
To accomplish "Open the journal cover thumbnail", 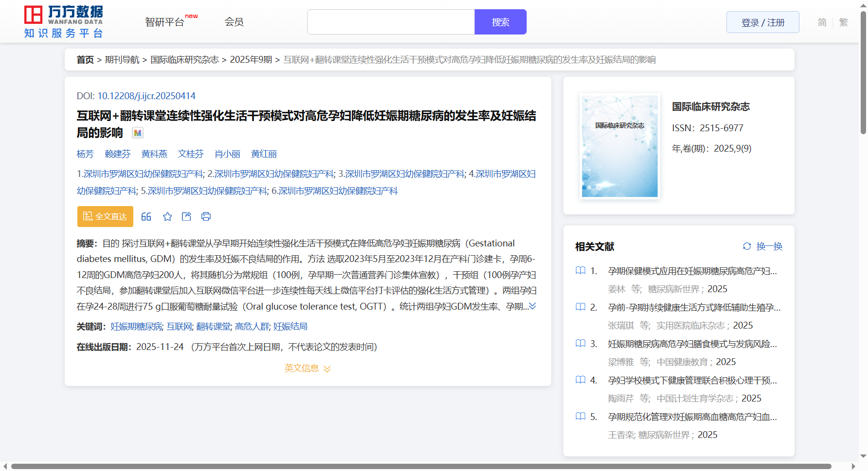I will point(619,146).
